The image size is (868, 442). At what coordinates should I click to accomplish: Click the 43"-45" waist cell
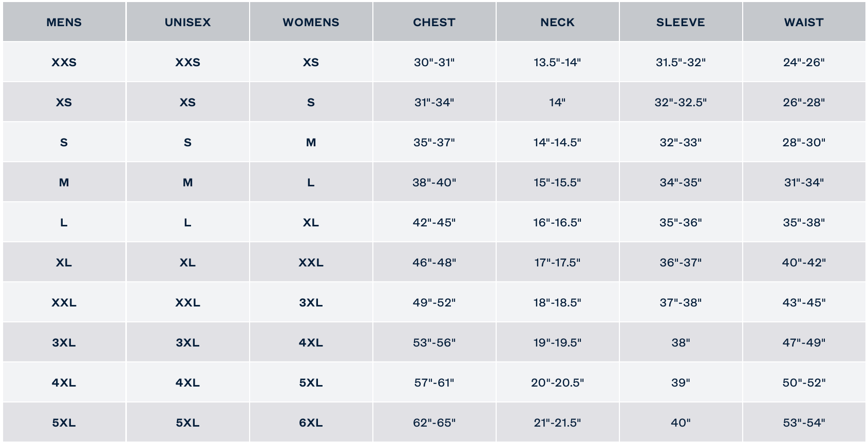[804, 303]
